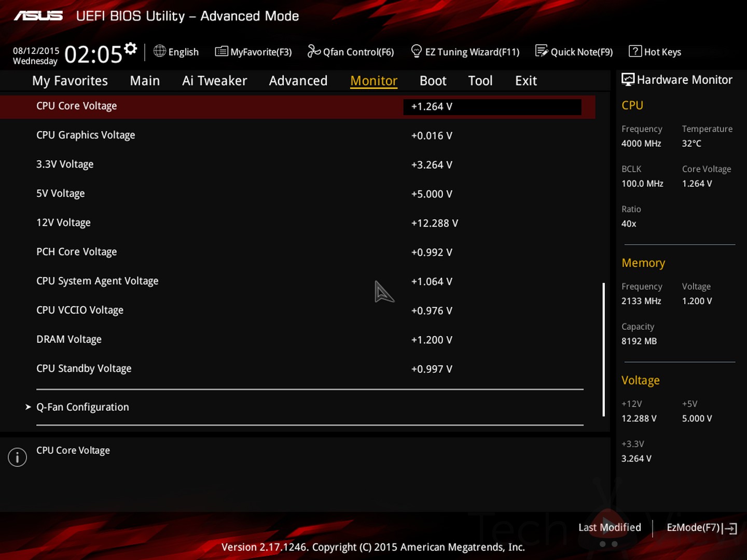This screenshot has height=560, width=747.
Task: Open Q-Fan Configuration submenu label
Action: click(x=82, y=407)
